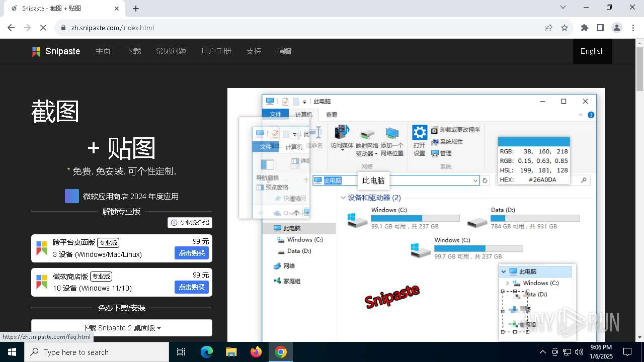Open Task View on the taskbar
The width and height of the screenshot is (644, 362).
pyautogui.click(x=181, y=352)
